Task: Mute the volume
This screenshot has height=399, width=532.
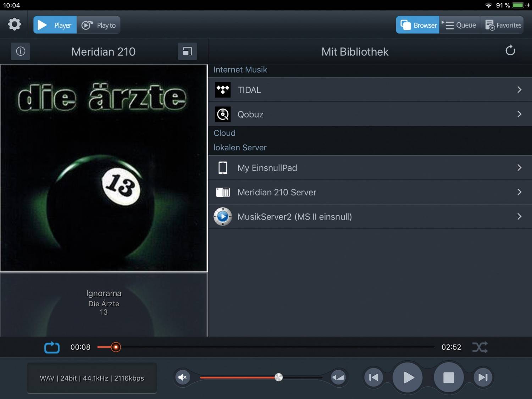Action: [183, 377]
